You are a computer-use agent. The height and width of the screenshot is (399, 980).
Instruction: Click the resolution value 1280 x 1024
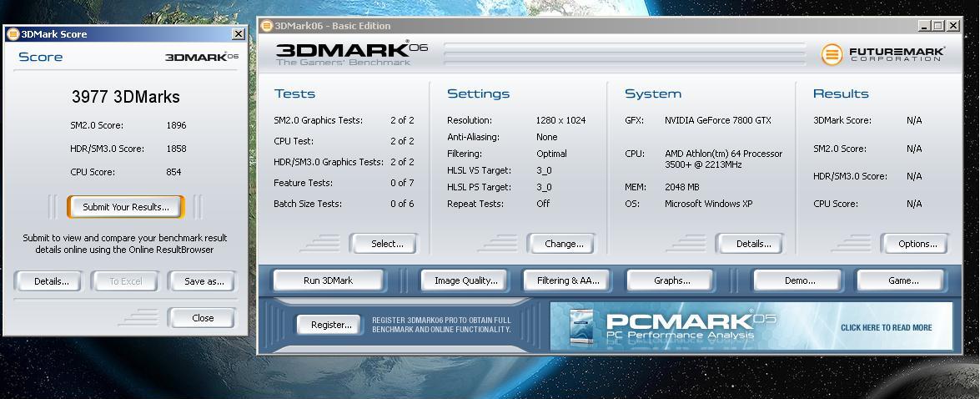pos(560,120)
